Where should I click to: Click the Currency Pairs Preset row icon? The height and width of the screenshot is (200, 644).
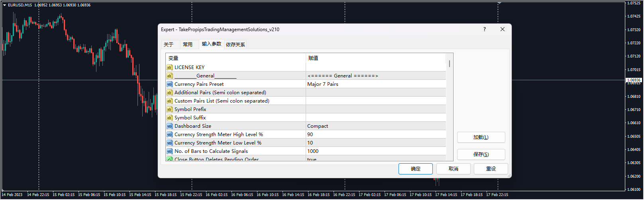coord(169,84)
